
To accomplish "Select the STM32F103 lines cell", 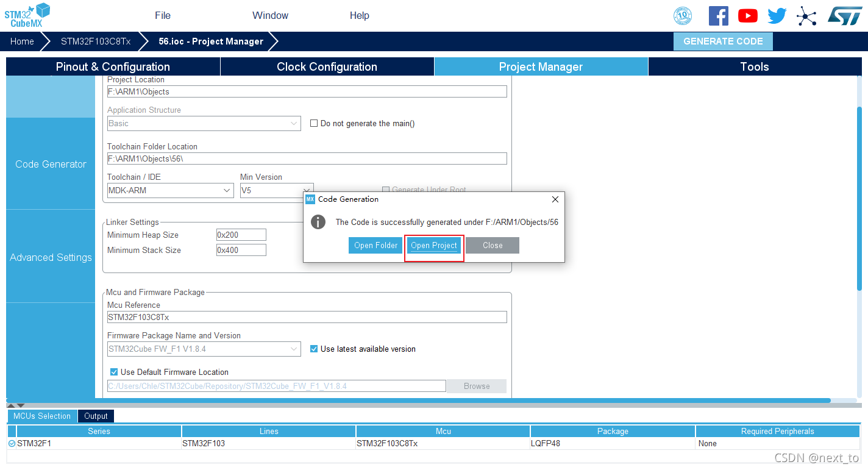I will point(269,443).
